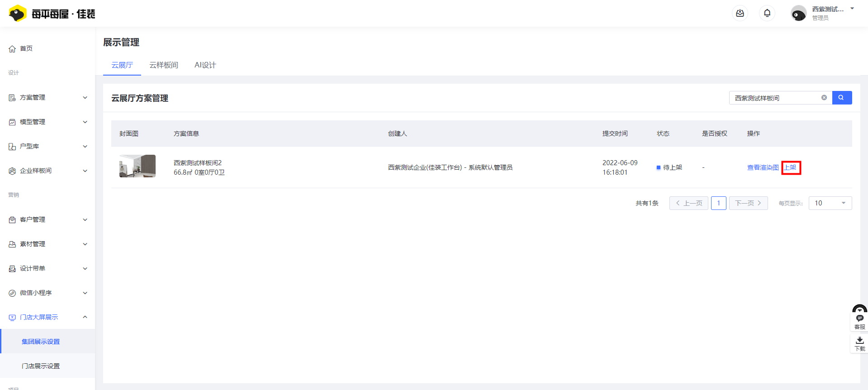Click 查看渲染图 link
This screenshot has width=868, height=390.
pyautogui.click(x=763, y=167)
